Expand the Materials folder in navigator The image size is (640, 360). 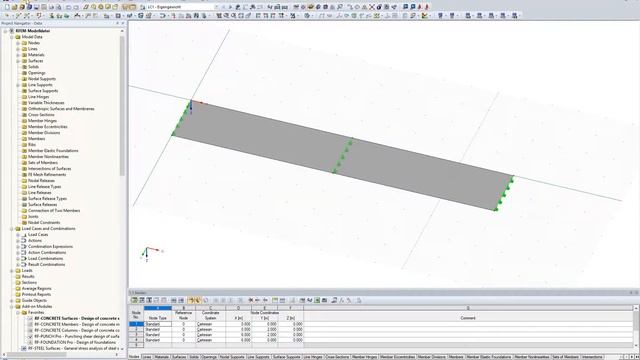click(x=18, y=55)
